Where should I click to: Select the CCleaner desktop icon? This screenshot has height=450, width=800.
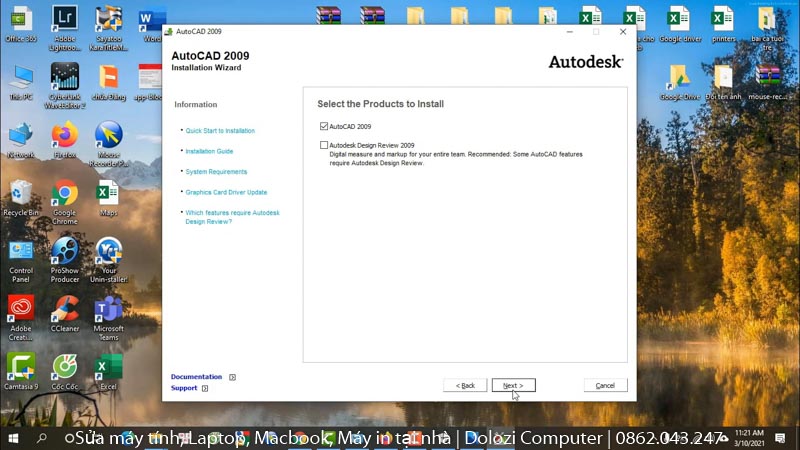[x=65, y=314]
